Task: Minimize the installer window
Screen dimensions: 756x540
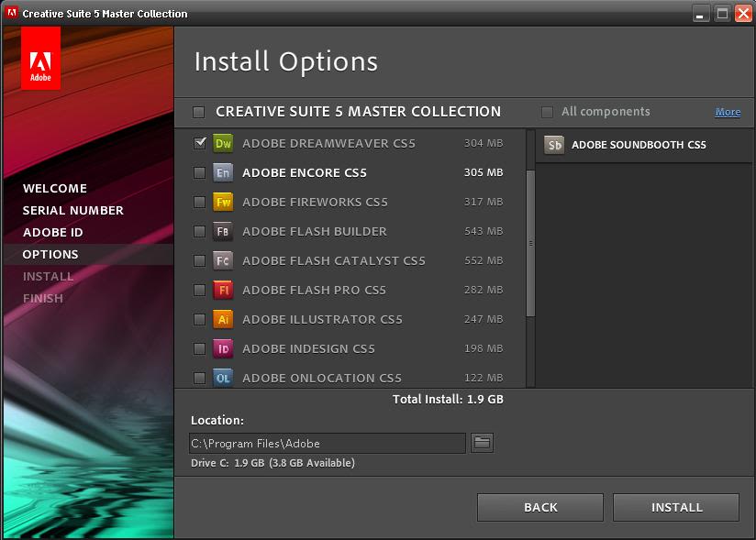Action: pos(700,13)
